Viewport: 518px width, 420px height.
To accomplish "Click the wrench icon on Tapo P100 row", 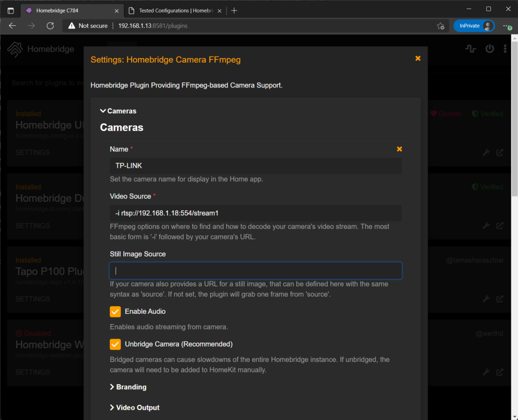I will pos(486,299).
